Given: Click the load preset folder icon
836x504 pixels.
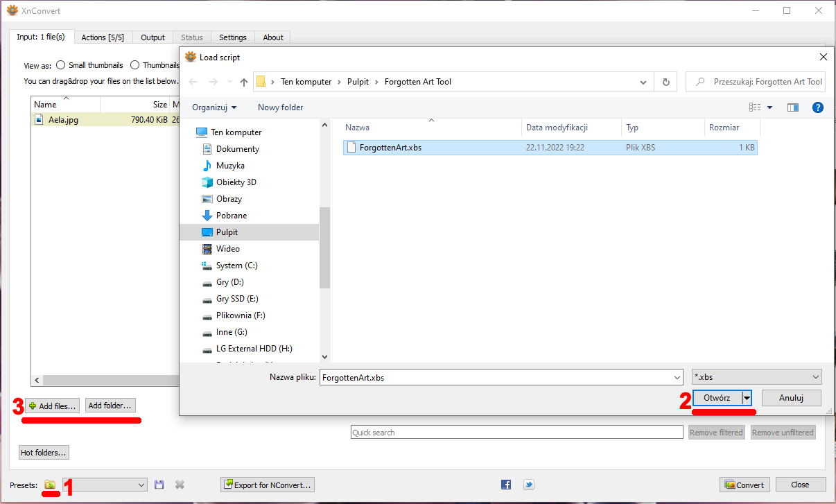Looking at the screenshot, I should pos(50,485).
